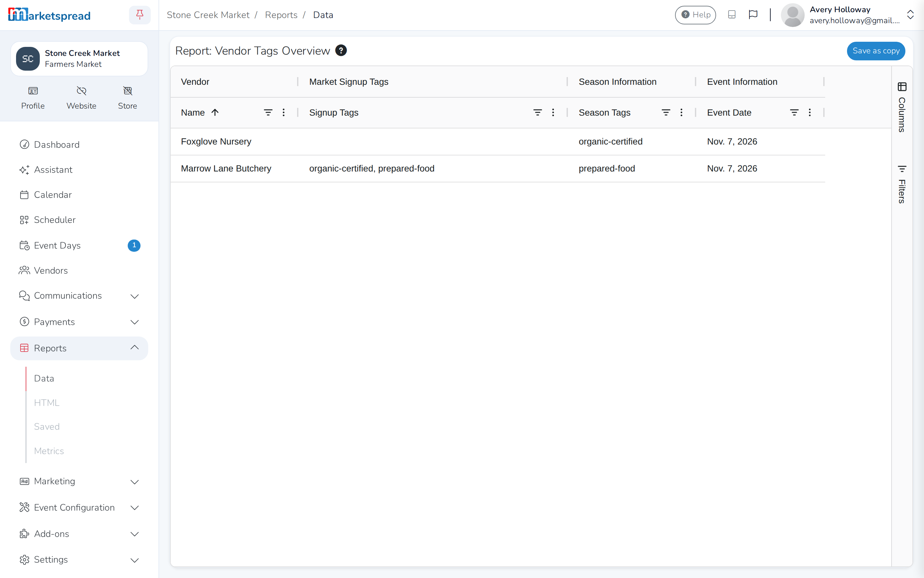Click the Save as copy button

tap(876, 51)
